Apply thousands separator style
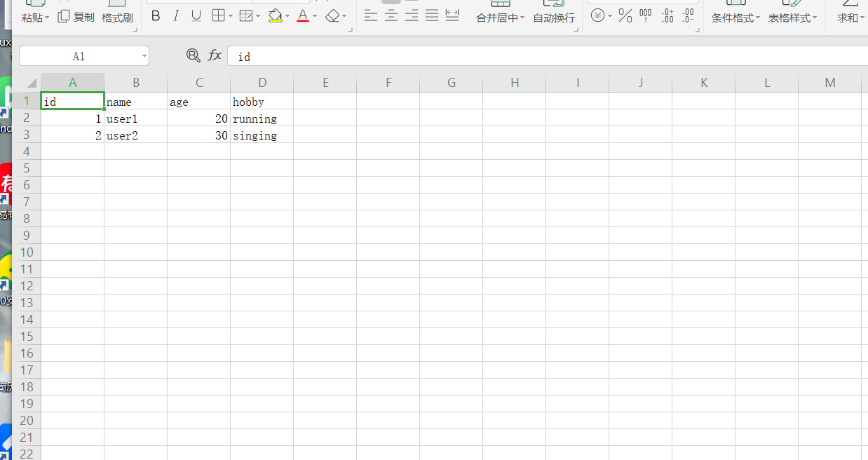The image size is (868, 460). click(646, 15)
